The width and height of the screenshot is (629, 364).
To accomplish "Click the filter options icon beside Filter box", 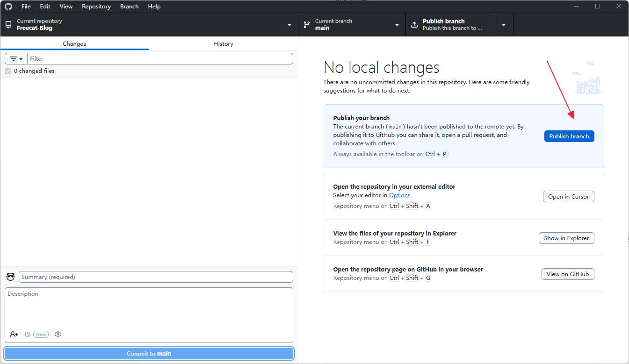I will point(16,59).
